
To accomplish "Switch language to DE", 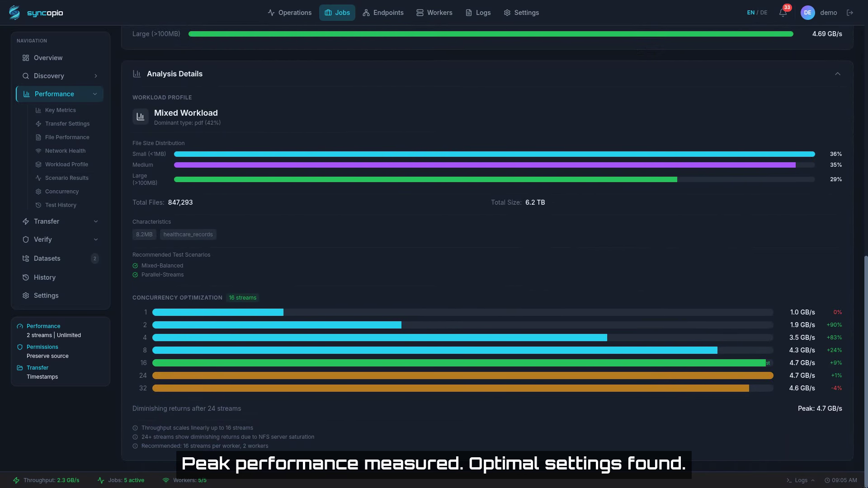I will [x=764, y=12].
